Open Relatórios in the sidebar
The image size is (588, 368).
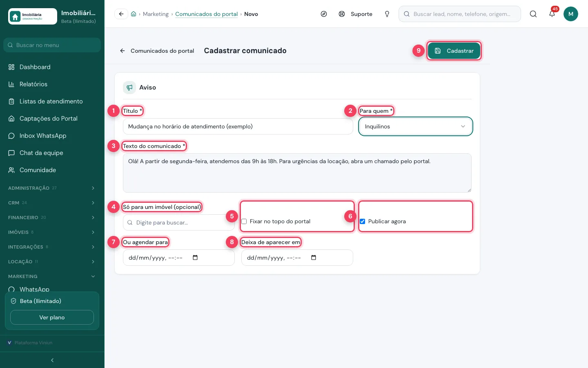point(52,84)
